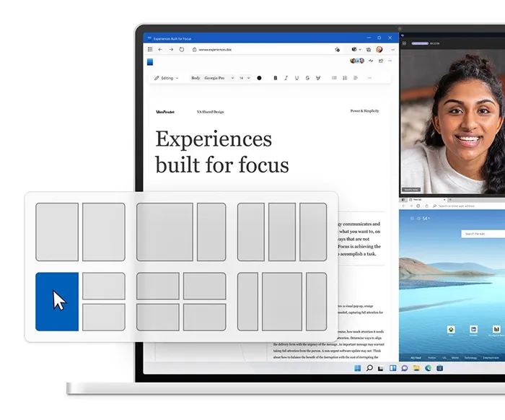
Task: Toggle italic formatting in the document toolbar
Action: 286,78
